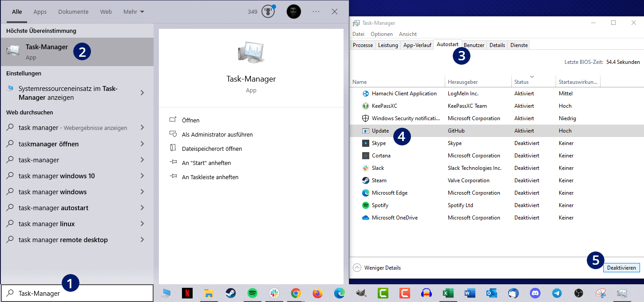Open Telegram from the taskbar
The width and height of the screenshot is (644, 302).
(x=557, y=293)
